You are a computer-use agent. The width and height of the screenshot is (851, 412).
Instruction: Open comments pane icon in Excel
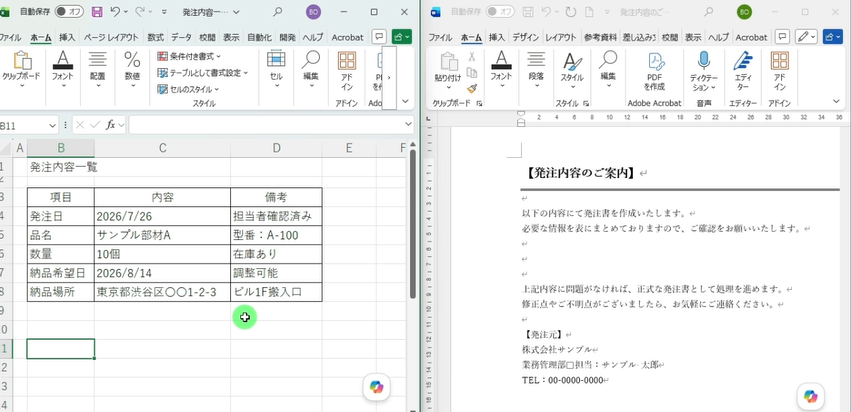point(380,37)
